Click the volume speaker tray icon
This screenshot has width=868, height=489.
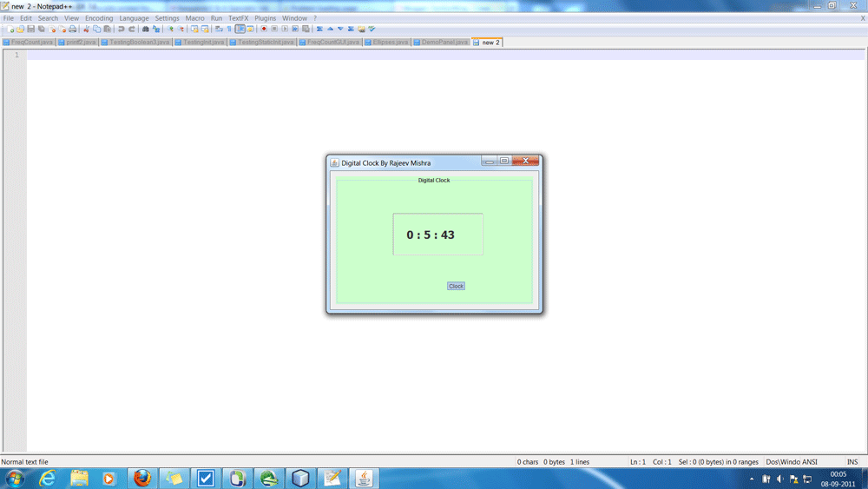point(779,479)
